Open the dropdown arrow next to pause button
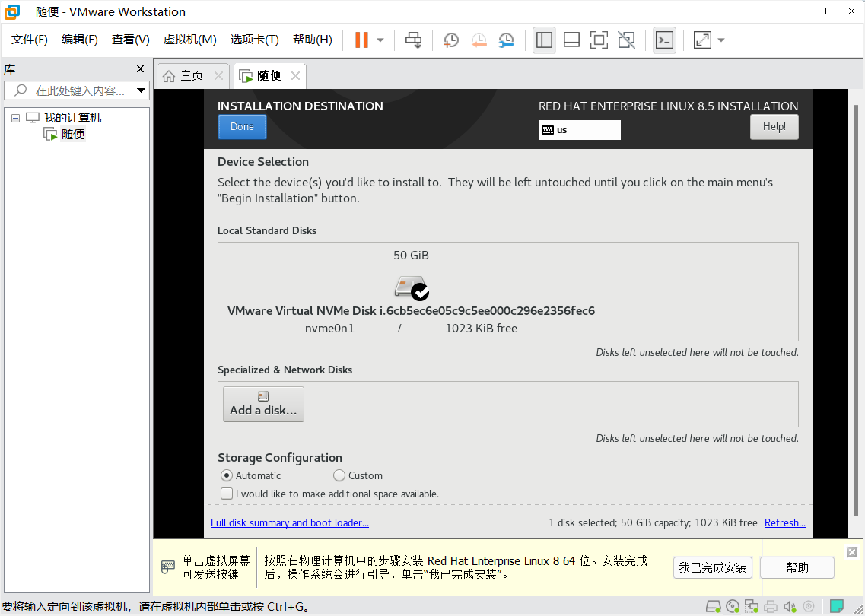The image size is (865, 616). (x=380, y=40)
